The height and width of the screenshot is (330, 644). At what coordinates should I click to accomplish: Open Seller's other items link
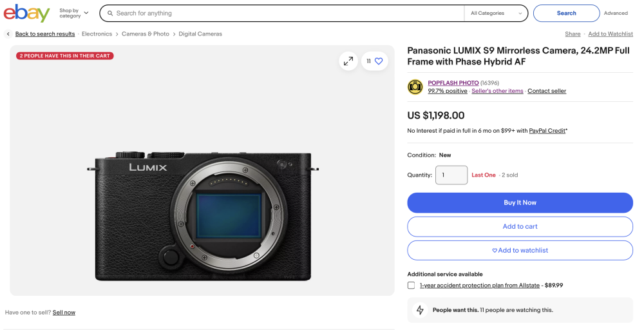497,92
